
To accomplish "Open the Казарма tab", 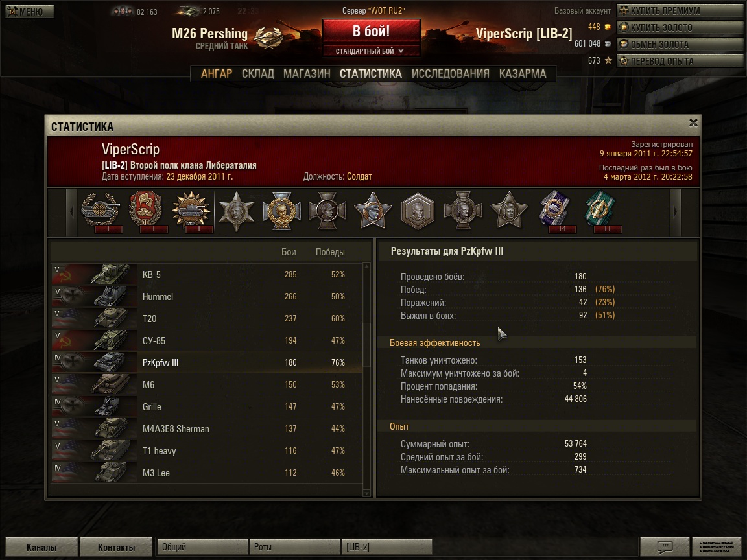I will 523,74.
